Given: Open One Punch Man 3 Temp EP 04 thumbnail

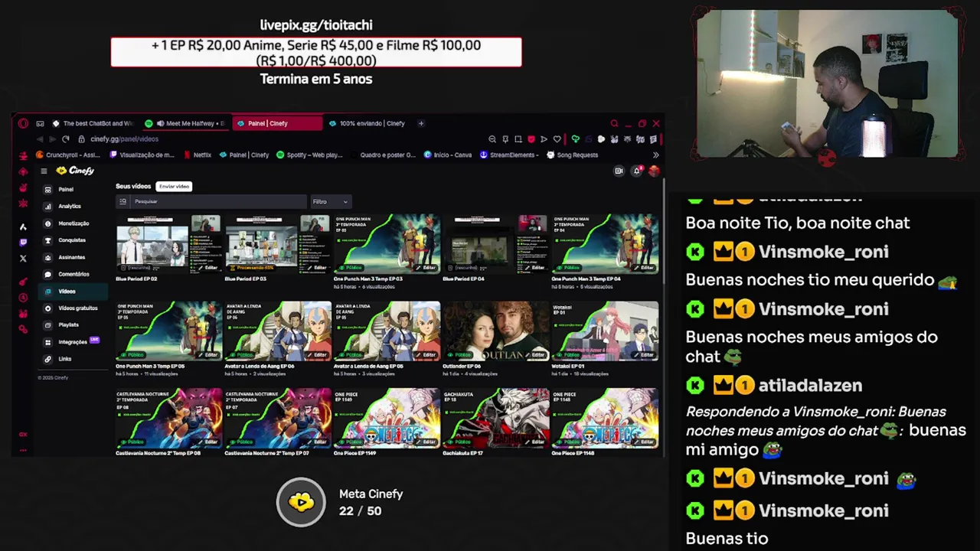Looking at the screenshot, I should 605,243.
